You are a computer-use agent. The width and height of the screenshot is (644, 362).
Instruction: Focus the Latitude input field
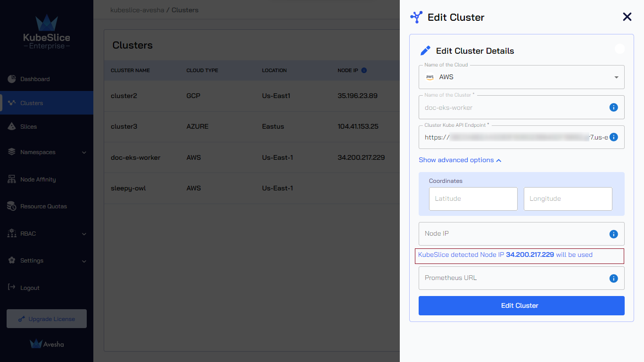pyautogui.click(x=473, y=198)
